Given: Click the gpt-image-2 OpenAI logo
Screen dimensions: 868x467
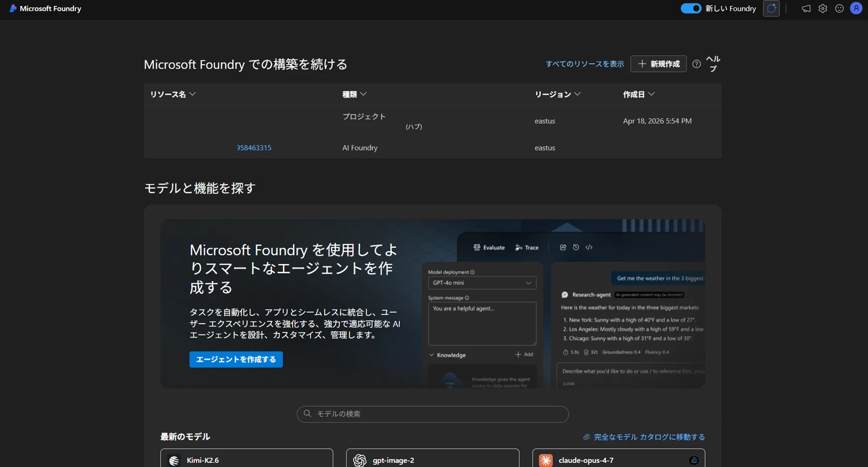Looking at the screenshot, I should point(360,460).
